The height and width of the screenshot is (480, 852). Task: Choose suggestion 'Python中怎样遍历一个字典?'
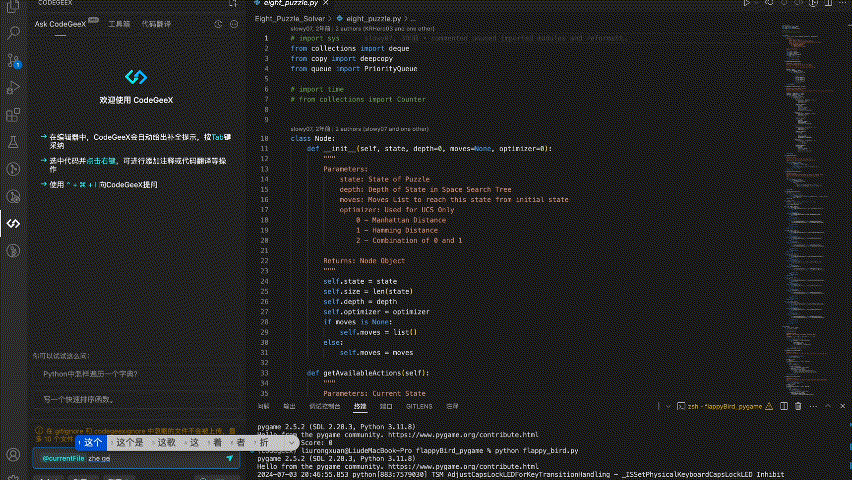(x=90, y=373)
